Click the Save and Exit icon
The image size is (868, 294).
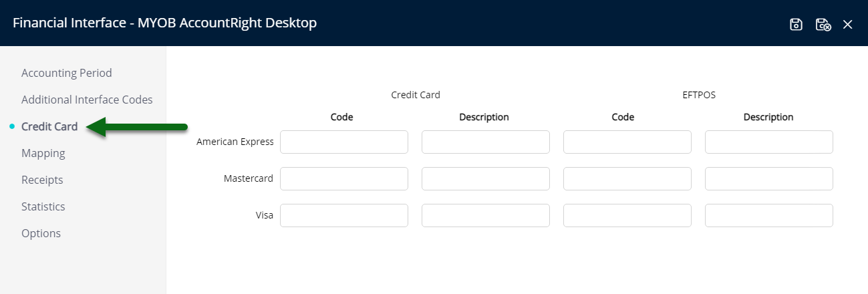[x=823, y=25]
